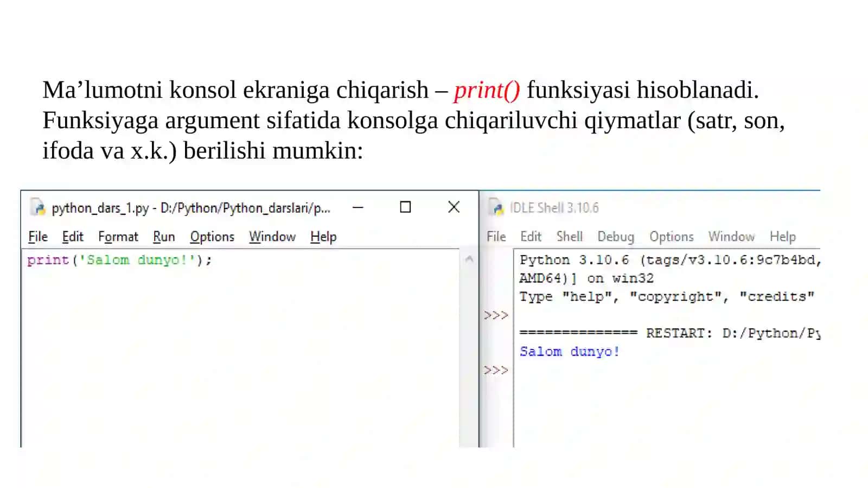This screenshot has width=868, height=488.
Task: Close the python_dars_1.py editor window
Action: pyautogui.click(x=454, y=207)
